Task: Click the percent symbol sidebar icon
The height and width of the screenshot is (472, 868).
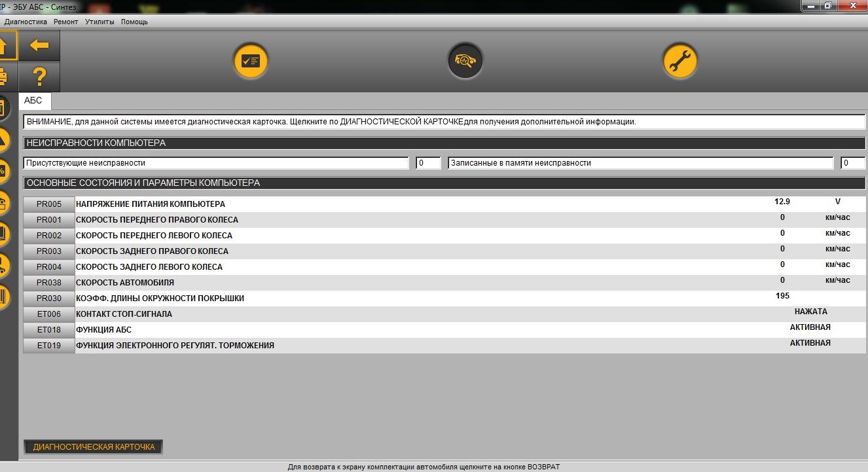Action: 5,172
